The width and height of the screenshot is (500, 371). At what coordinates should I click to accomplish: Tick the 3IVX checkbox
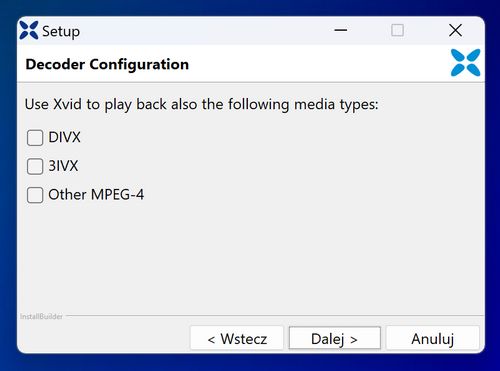35,166
